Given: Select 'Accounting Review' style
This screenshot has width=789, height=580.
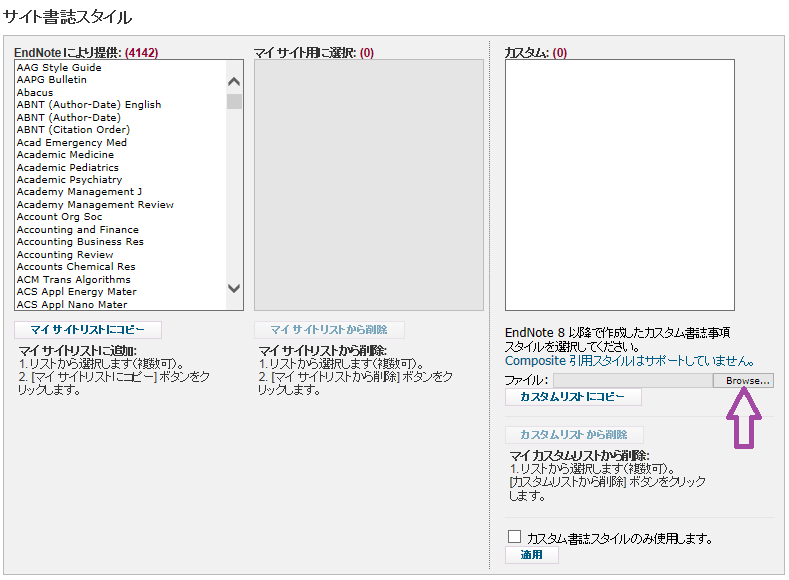Looking at the screenshot, I should pos(65,255).
